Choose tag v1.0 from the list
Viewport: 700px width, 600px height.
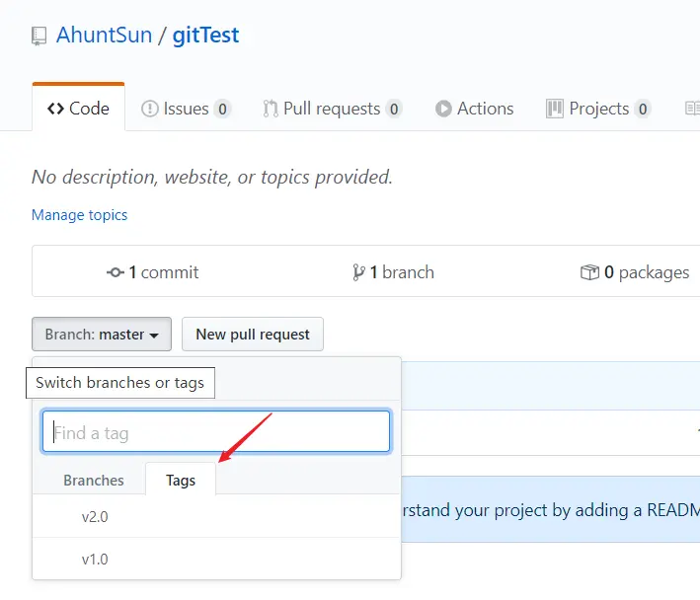point(95,560)
